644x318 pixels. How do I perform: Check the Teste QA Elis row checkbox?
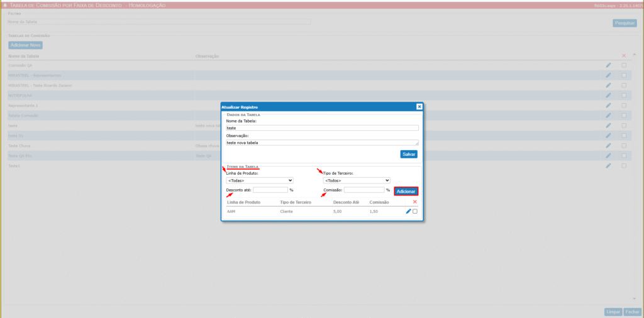624,156
